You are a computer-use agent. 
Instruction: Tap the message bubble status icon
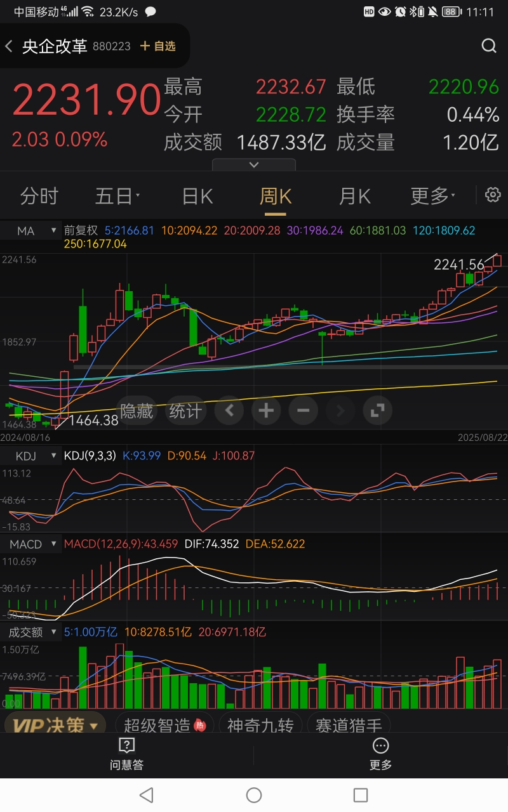pyautogui.click(x=150, y=11)
